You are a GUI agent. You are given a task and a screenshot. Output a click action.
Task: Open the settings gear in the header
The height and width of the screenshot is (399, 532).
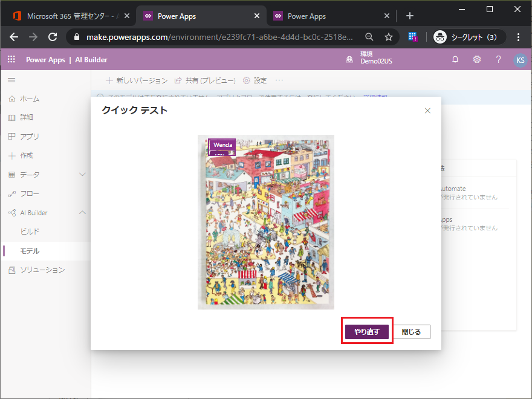pos(477,59)
